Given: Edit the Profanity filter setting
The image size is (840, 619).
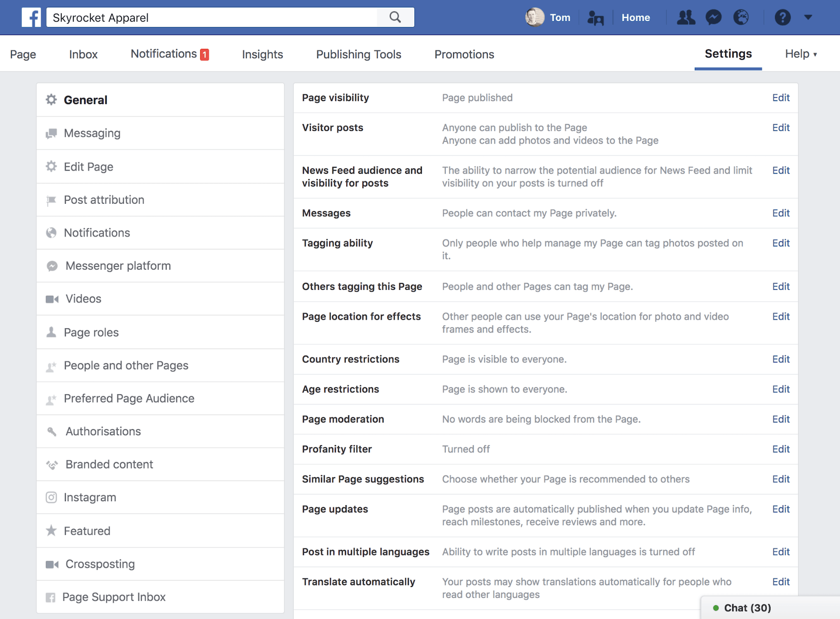Looking at the screenshot, I should (x=781, y=449).
